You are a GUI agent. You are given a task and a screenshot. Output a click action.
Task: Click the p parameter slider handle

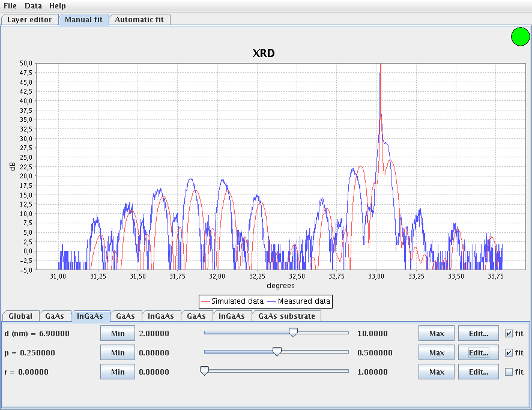click(x=277, y=352)
